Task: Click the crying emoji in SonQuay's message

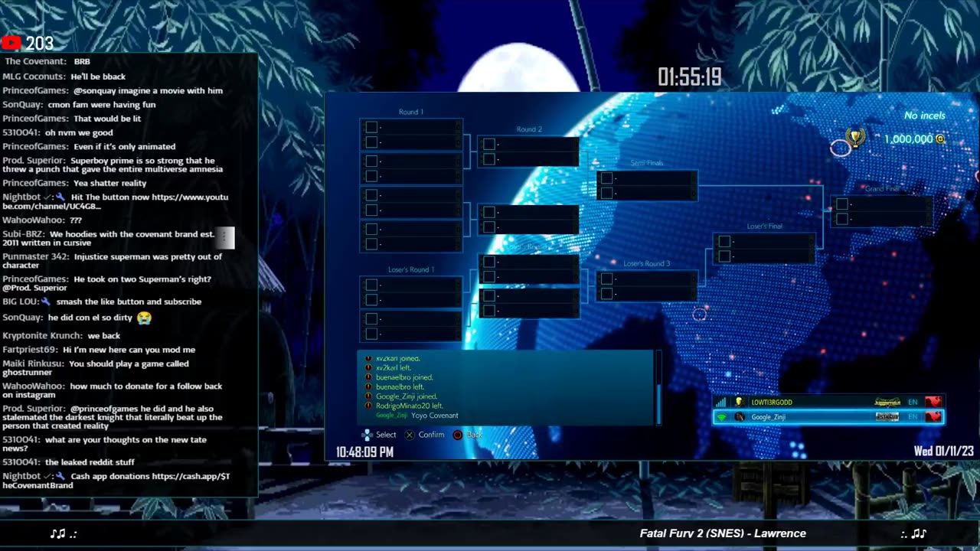Action: tap(144, 318)
